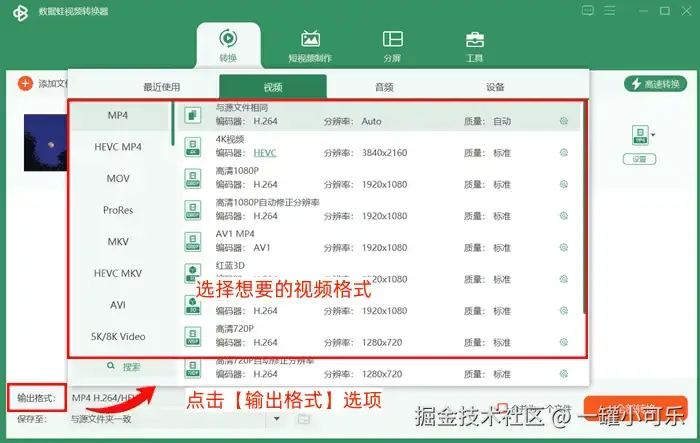The height and width of the screenshot is (443, 700).
Task: Open settings gear for AV1 MP4 preset
Action: [564, 247]
